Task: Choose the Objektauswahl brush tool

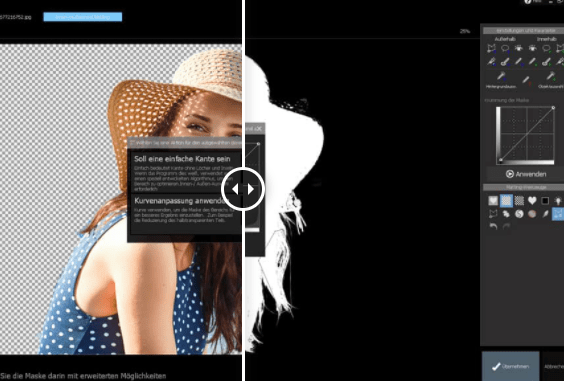Action: click(x=551, y=77)
